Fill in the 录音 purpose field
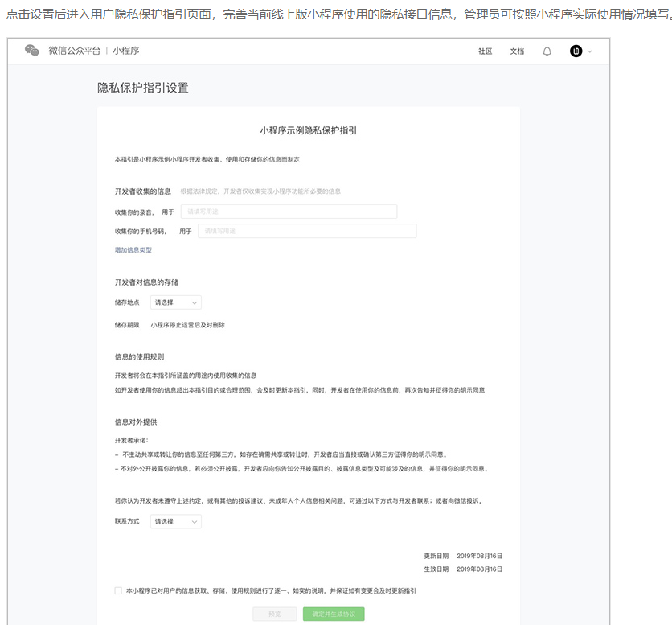The image size is (672, 625). [289, 212]
